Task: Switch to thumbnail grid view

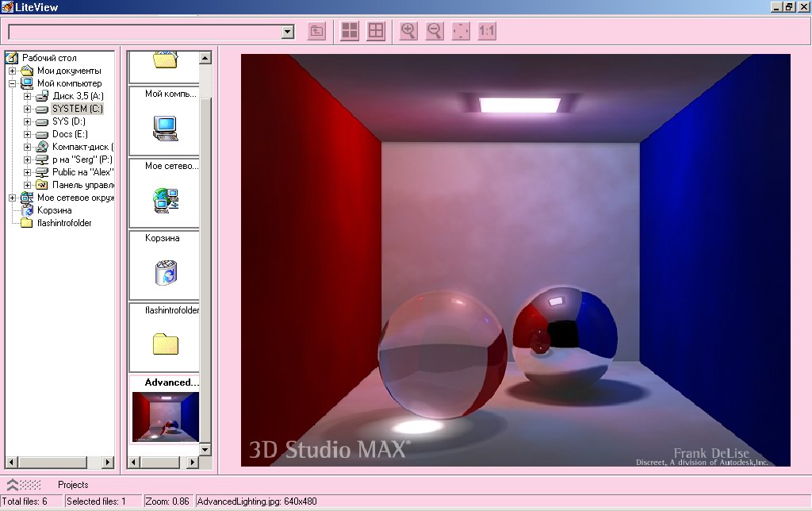Action: pyautogui.click(x=350, y=31)
